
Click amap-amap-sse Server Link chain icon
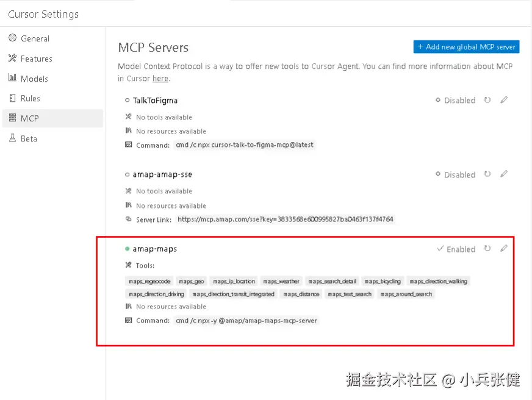(x=128, y=219)
